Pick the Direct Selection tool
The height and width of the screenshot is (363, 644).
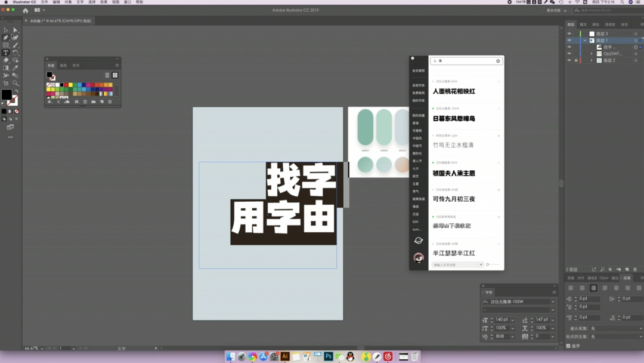[x=16, y=30]
